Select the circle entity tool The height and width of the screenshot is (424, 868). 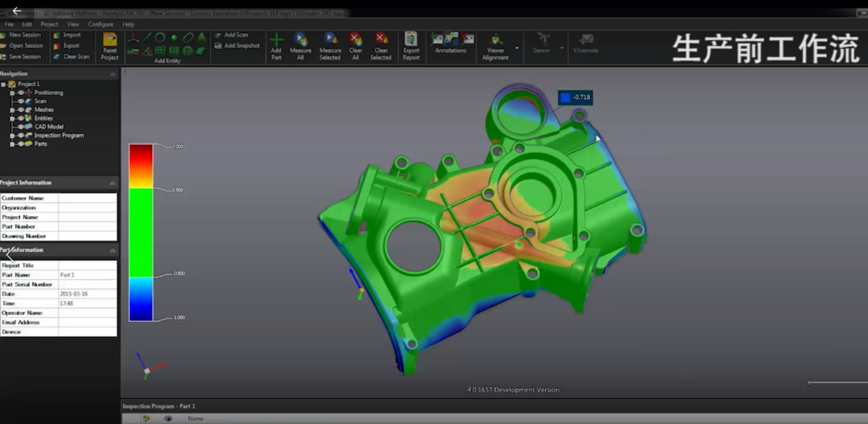click(160, 37)
